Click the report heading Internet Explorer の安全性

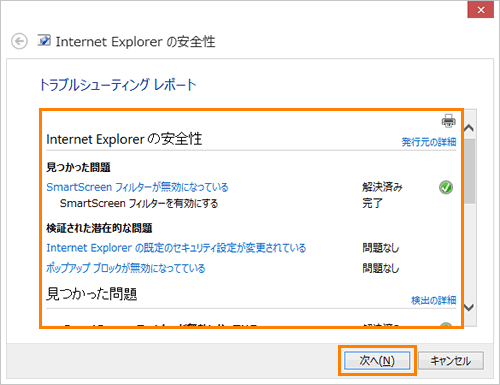124,139
